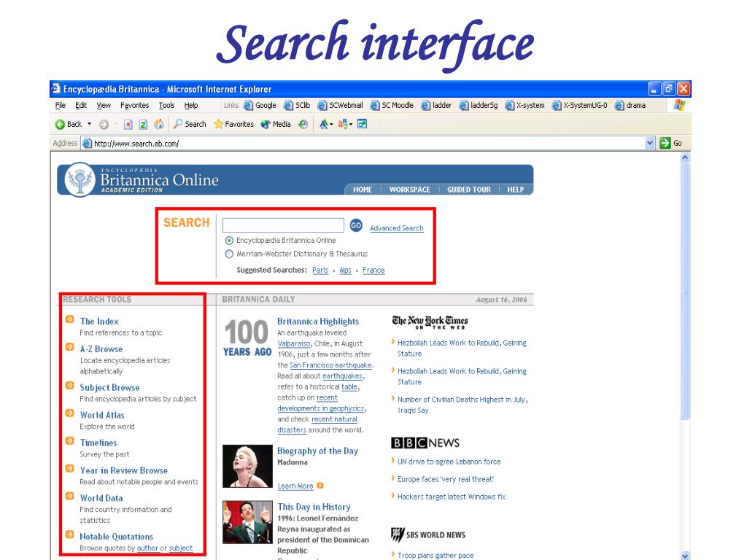Open GUIDED TOUR tab
Image resolution: width=747 pixels, height=560 pixels.
(469, 190)
